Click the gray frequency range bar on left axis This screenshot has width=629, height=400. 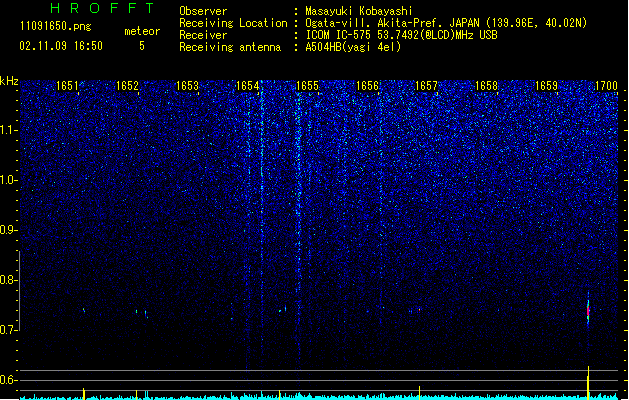click(x=20, y=290)
